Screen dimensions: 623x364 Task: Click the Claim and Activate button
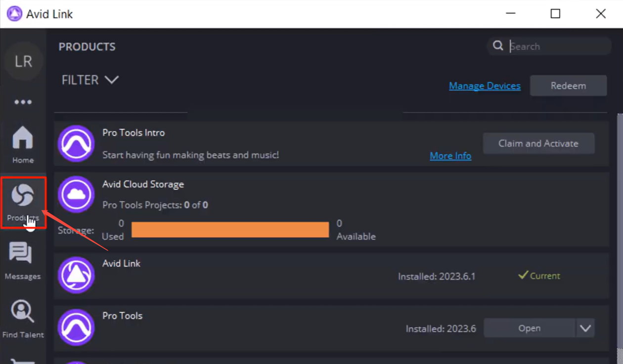(x=538, y=144)
